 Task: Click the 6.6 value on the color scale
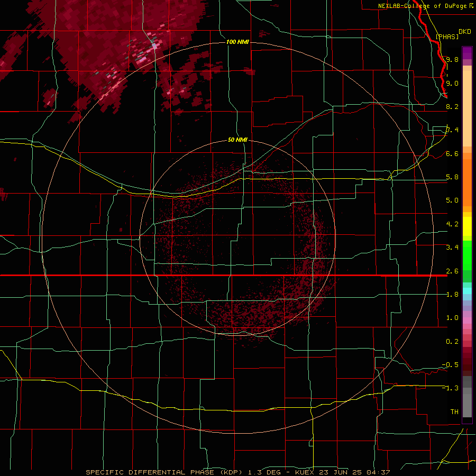pyautogui.click(x=452, y=153)
